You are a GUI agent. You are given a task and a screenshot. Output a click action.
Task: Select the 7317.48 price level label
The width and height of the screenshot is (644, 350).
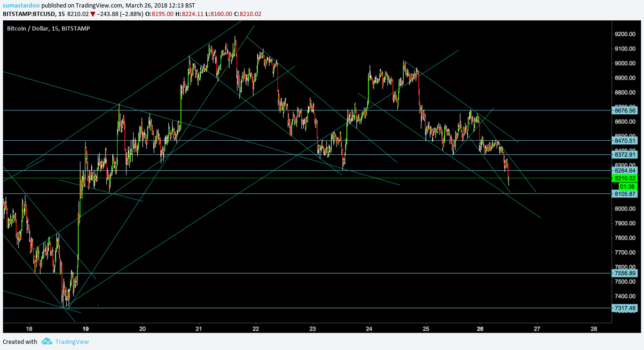[x=625, y=308]
